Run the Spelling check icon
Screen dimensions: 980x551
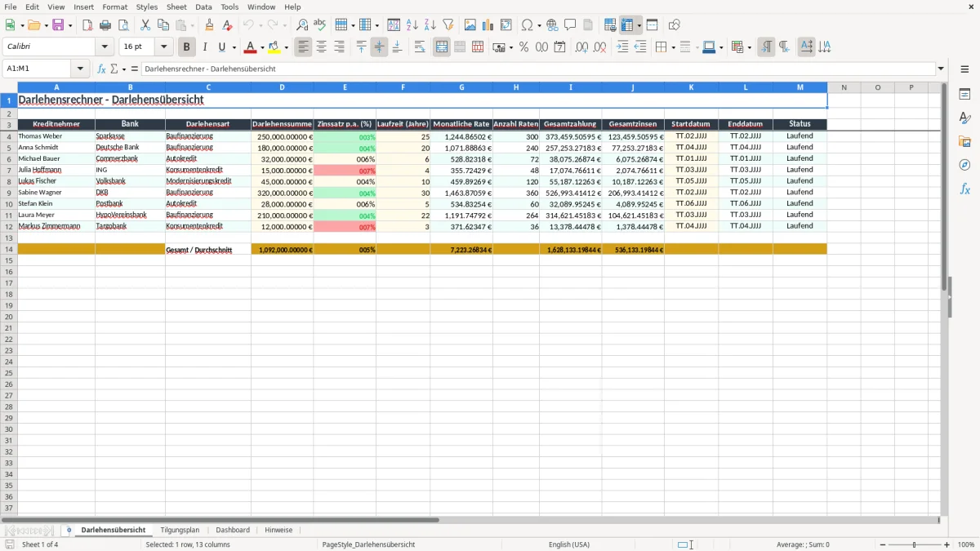coord(320,25)
